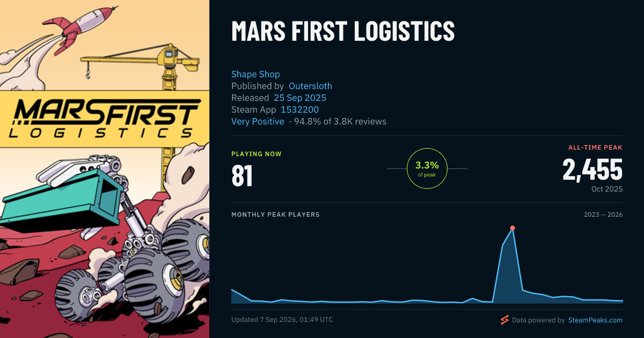Open the Outersloth publisher link

click(310, 86)
